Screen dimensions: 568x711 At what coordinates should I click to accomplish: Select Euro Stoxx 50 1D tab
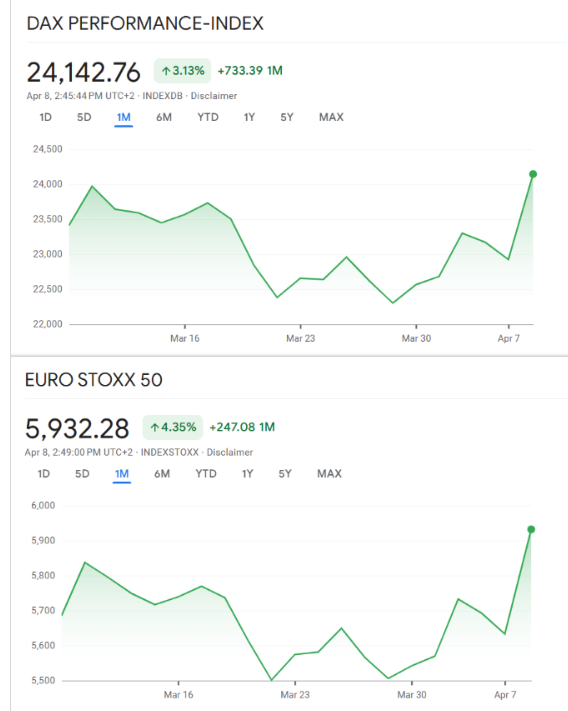[x=44, y=474]
